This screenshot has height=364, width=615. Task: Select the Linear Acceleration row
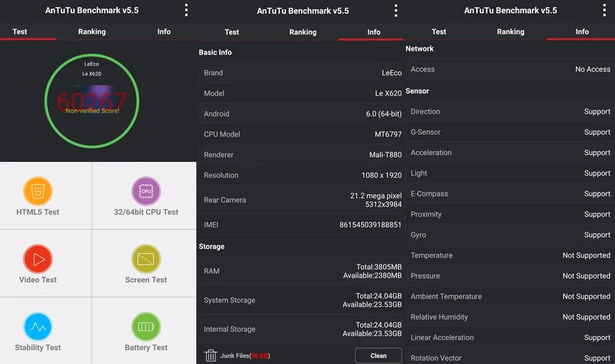pyautogui.click(x=510, y=337)
